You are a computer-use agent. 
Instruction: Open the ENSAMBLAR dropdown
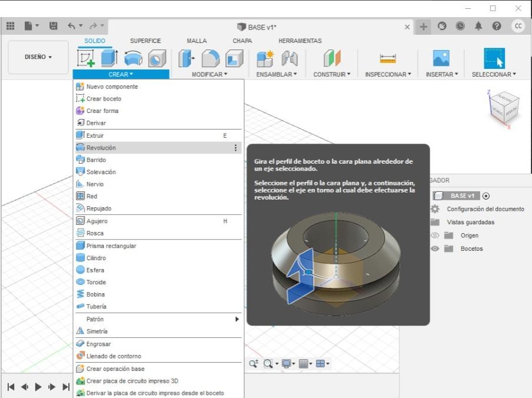pos(277,74)
